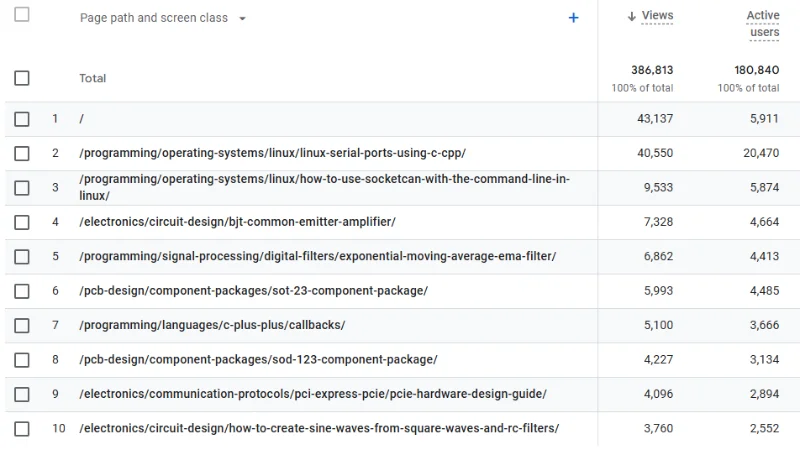Sort by the Active users column header
Viewport: 800px width, 455px height.
coord(763,24)
